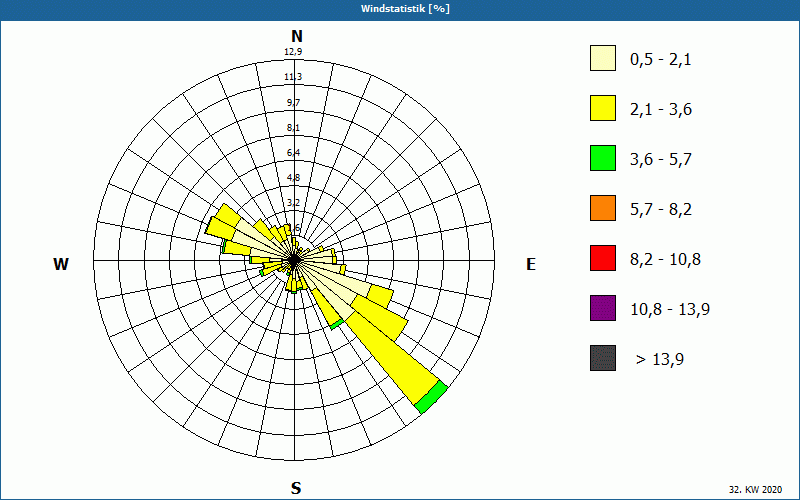
Task: Click the center point of the wind rose
Action: 294,260
